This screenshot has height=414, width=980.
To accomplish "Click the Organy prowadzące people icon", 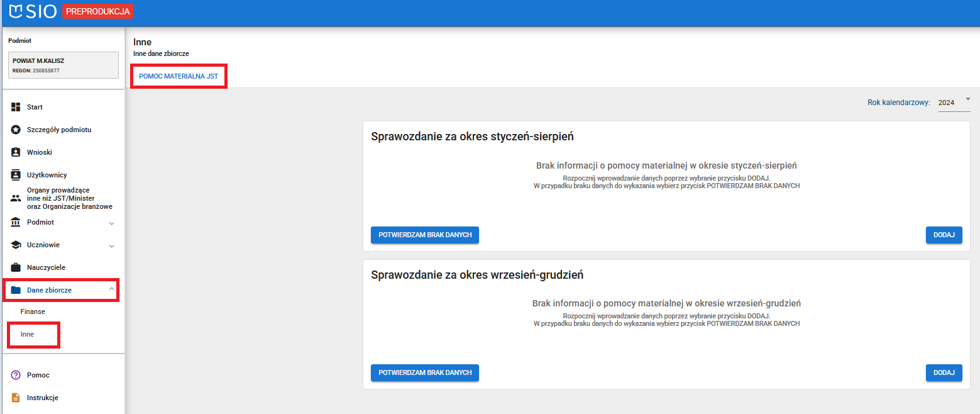I will coord(16,198).
